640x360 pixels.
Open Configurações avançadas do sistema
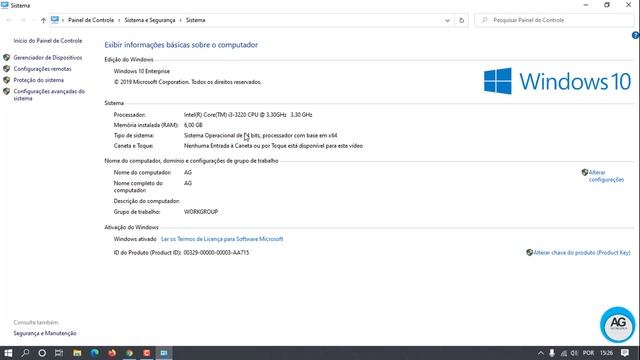coord(49,95)
